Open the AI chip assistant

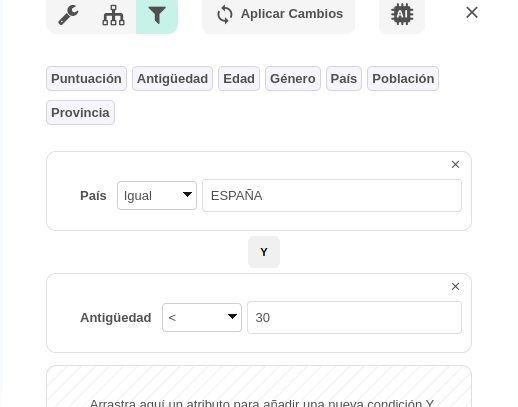tap(402, 14)
